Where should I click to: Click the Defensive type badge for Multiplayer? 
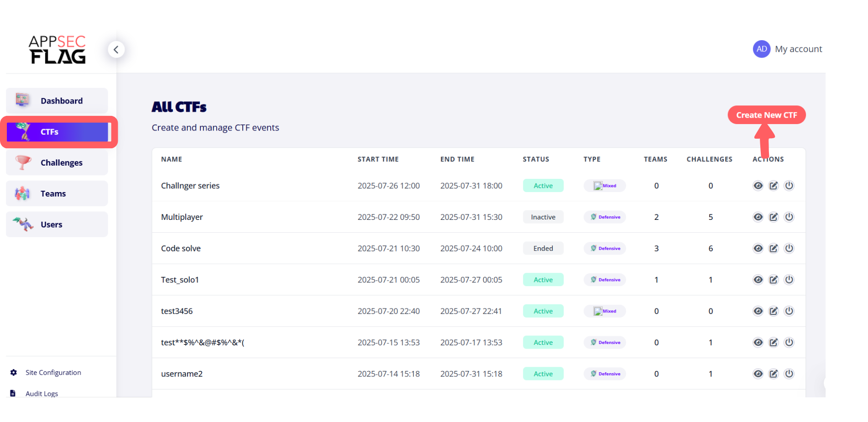(605, 217)
